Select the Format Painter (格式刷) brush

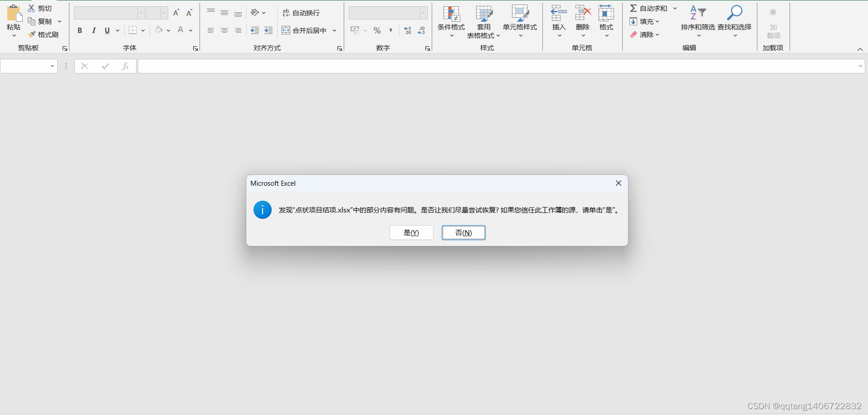pos(32,34)
